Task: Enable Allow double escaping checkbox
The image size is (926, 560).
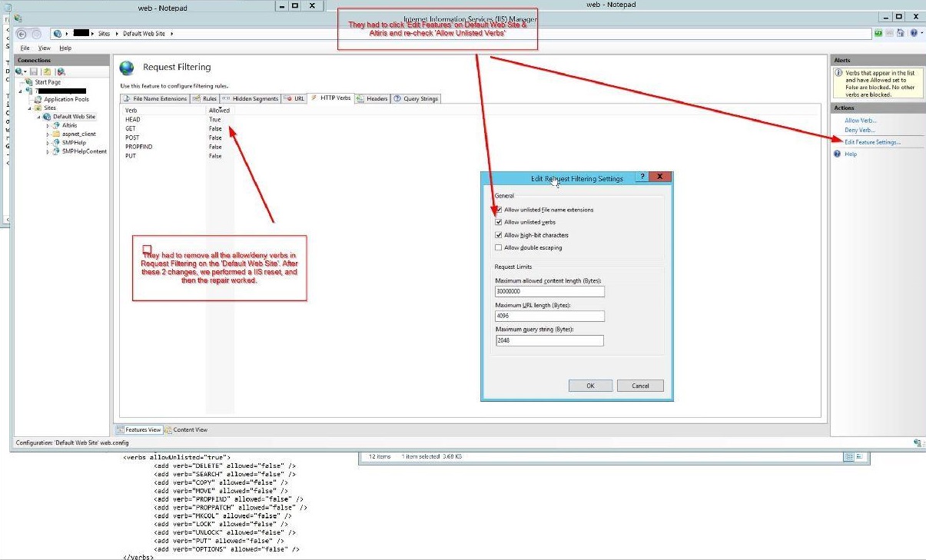Action: [499, 247]
